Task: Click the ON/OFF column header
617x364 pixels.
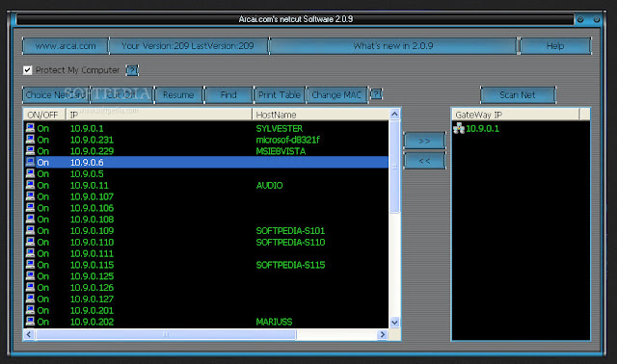Action: point(44,115)
